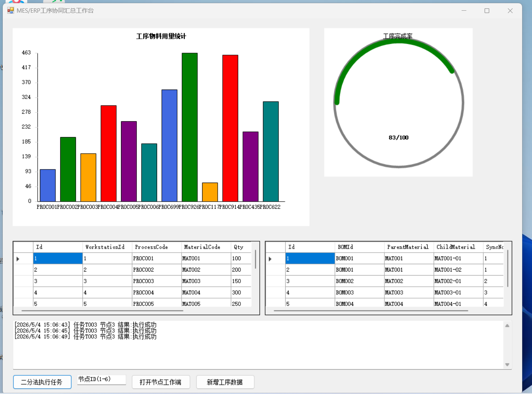Click the MAT001-01 child material cell

point(458,259)
